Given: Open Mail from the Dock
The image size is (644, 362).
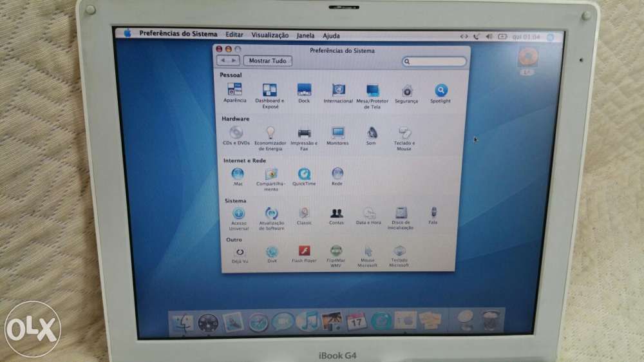Looking at the screenshot, I should tap(233, 323).
